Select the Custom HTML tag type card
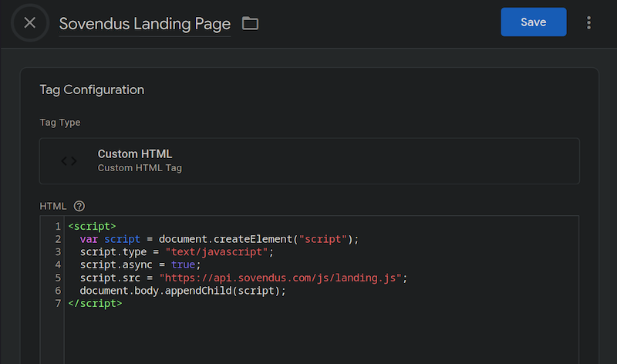 [309, 161]
